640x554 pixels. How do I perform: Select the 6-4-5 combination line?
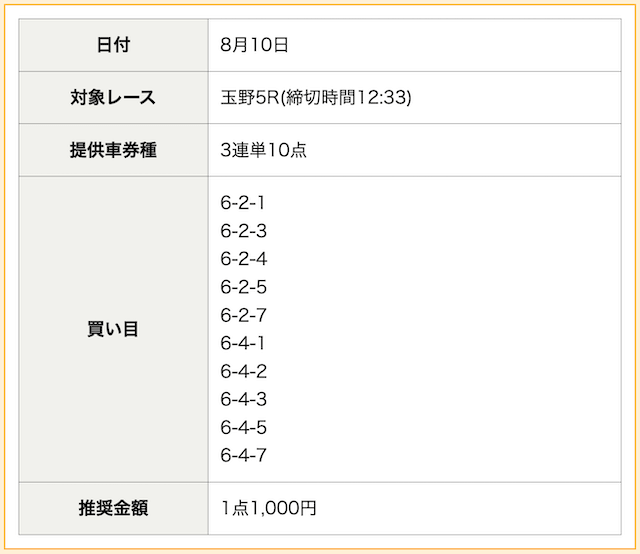click(244, 427)
